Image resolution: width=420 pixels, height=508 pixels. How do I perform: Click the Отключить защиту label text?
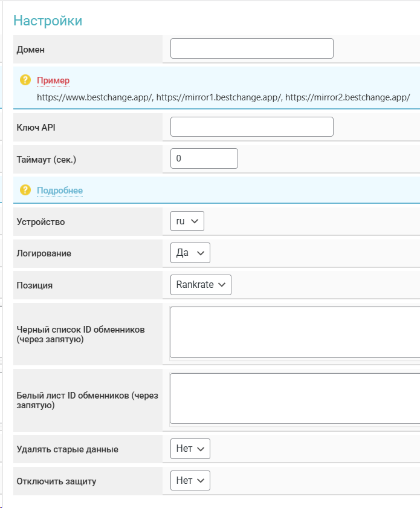pyautogui.click(x=56, y=481)
